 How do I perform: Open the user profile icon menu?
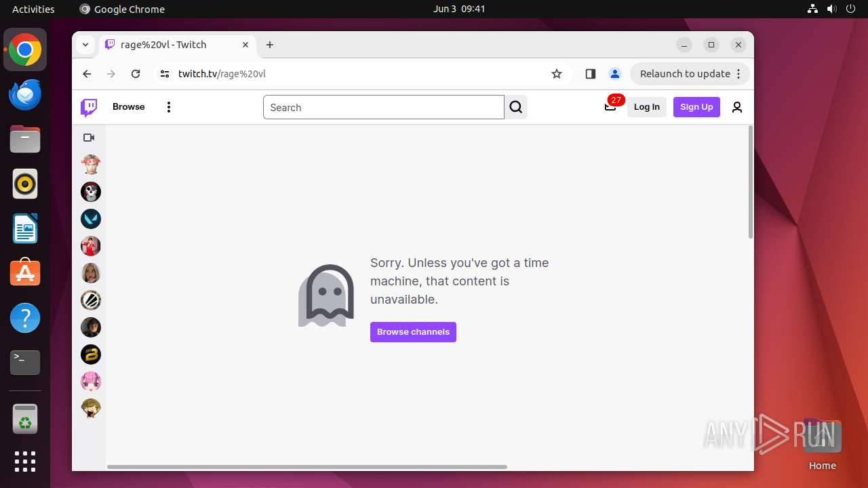[737, 107]
